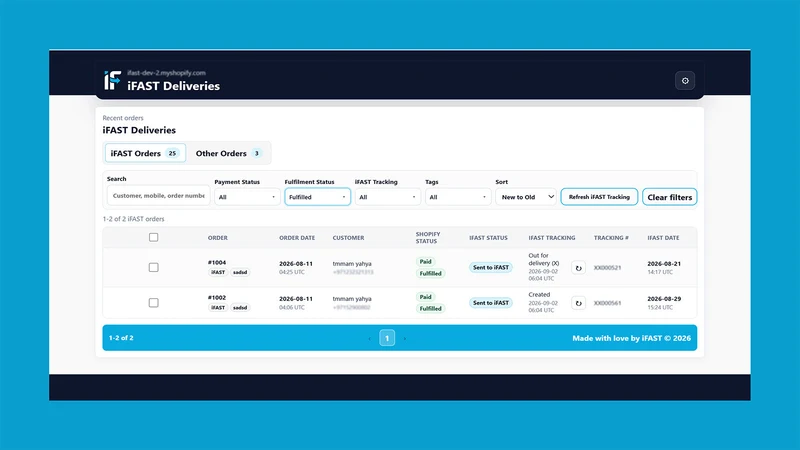This screenshot has height=450, width=800.
Task: Click the ifast-dev-2.myshopify.com store name
Action: tap(166, 73)
